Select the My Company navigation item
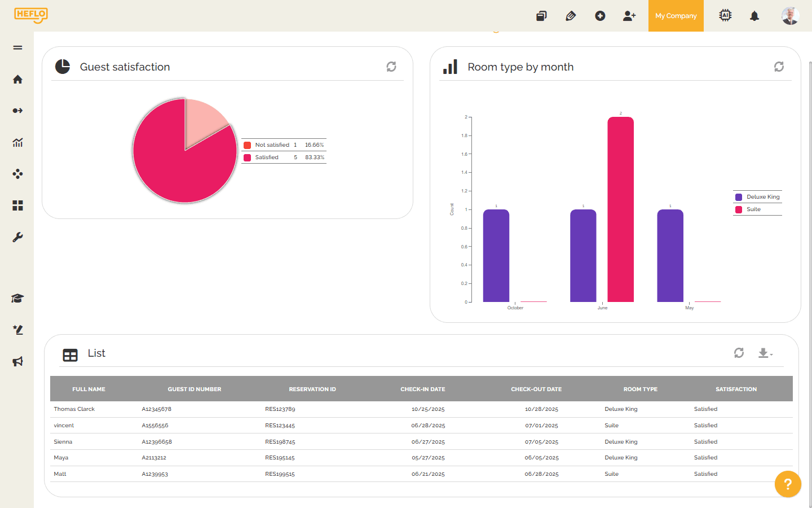Screen dimensions: 812x508 pyautogui.click(x=676, y=16)
